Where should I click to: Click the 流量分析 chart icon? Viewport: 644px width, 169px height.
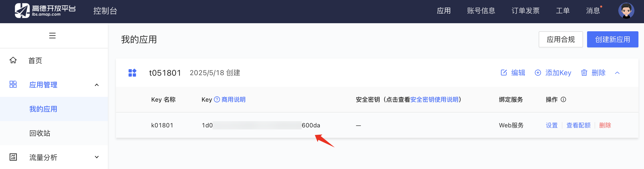[13, 157]
